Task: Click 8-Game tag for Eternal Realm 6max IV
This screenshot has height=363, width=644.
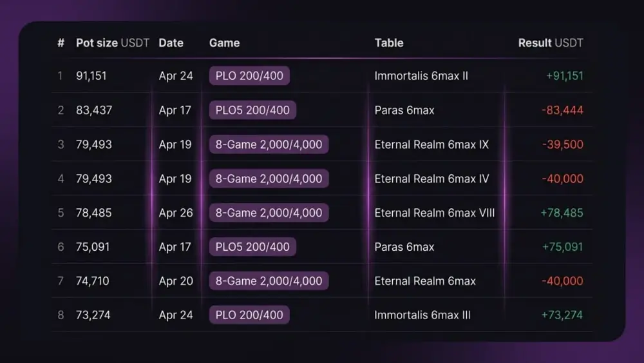Action: pos(269,179)
